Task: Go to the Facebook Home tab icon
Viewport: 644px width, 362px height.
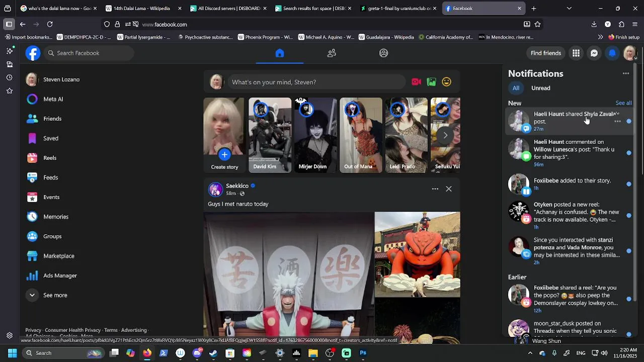Action: 280,53
